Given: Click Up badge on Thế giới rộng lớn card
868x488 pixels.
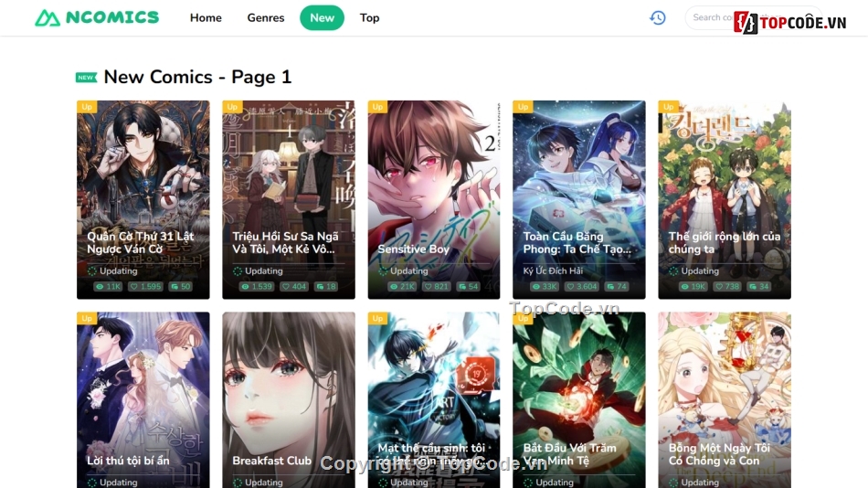Looking at the screenshot, I should click(668, 106).
